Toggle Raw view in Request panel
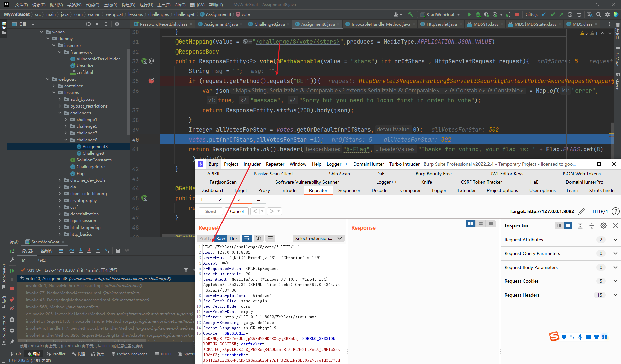 pyautogui.click(x=220, y=238)
